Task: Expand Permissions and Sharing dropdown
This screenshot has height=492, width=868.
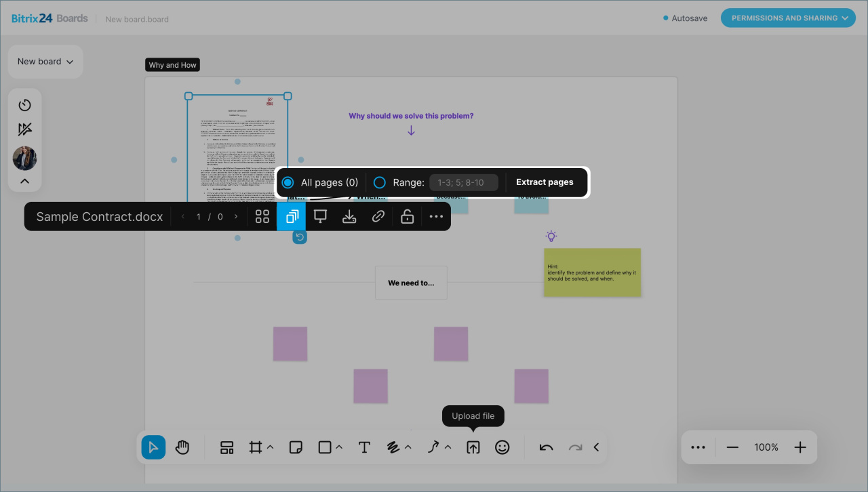Action: point(788,18)
